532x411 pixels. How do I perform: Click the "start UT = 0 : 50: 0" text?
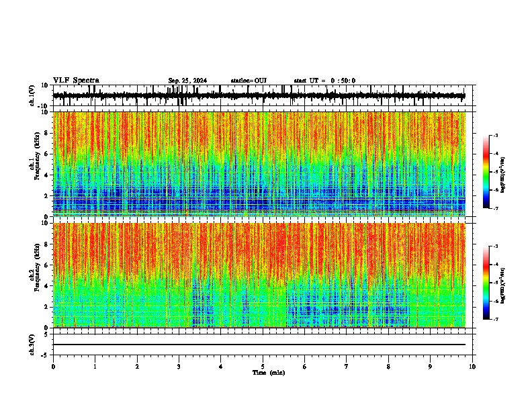[324, 81]
